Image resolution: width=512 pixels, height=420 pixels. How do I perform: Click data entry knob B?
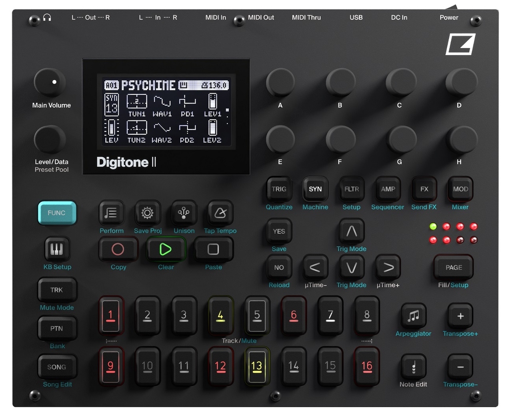click(x=340, y=82)
